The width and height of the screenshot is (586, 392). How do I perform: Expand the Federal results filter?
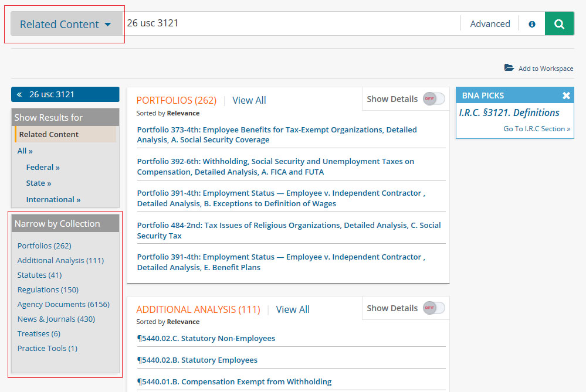point(43,167)
